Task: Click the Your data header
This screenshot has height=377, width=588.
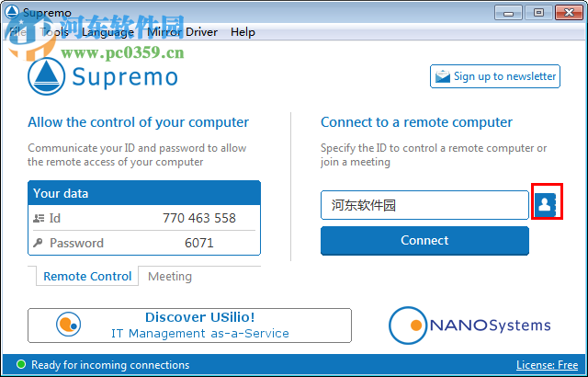Action: click(x=144, y=193)
